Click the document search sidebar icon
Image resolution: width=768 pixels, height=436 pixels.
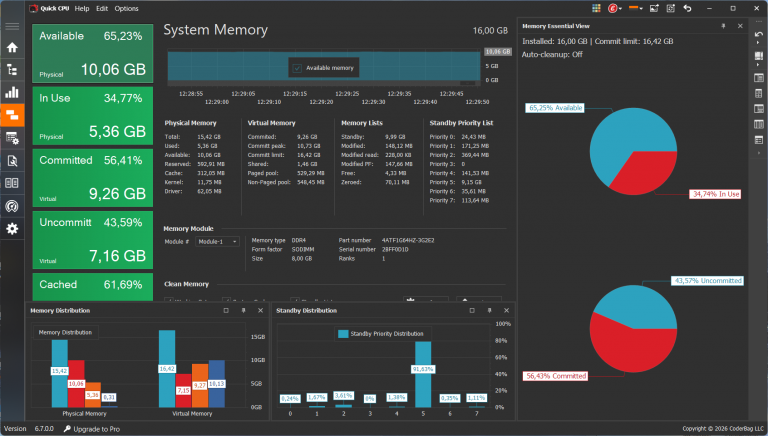click(12, 161)
